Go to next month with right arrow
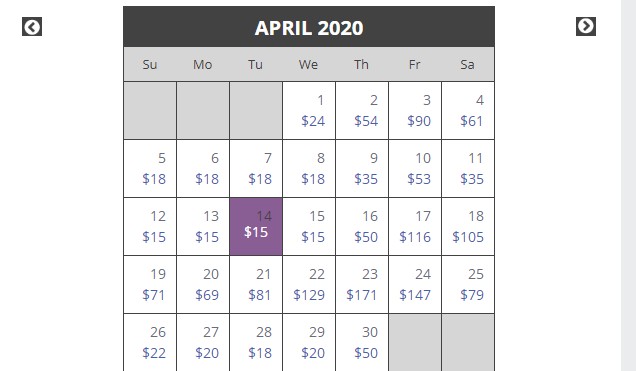This screenshot has height=371, width=636. point(586,26)
